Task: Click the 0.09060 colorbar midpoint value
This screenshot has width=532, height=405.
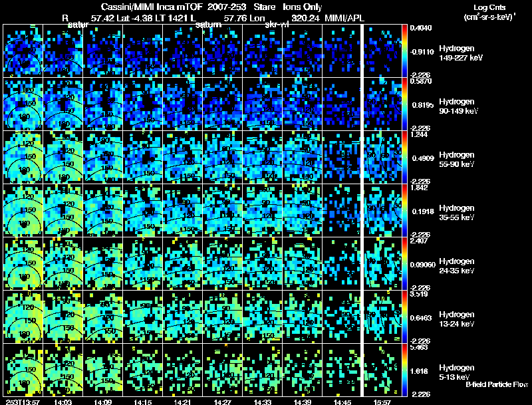Action: 423,265
